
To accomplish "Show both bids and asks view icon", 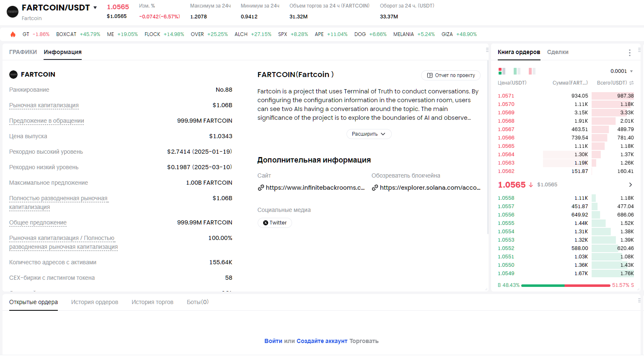I will (x=502, y=71).
